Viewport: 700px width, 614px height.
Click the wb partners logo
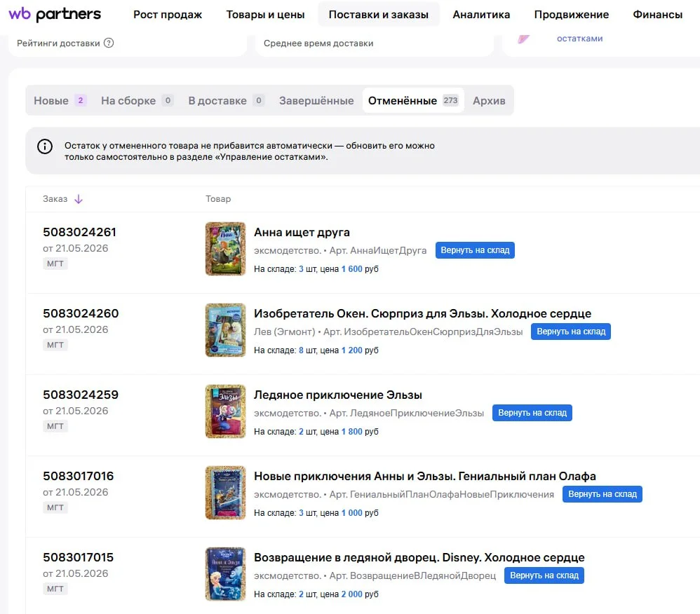(x=55, y=14)
